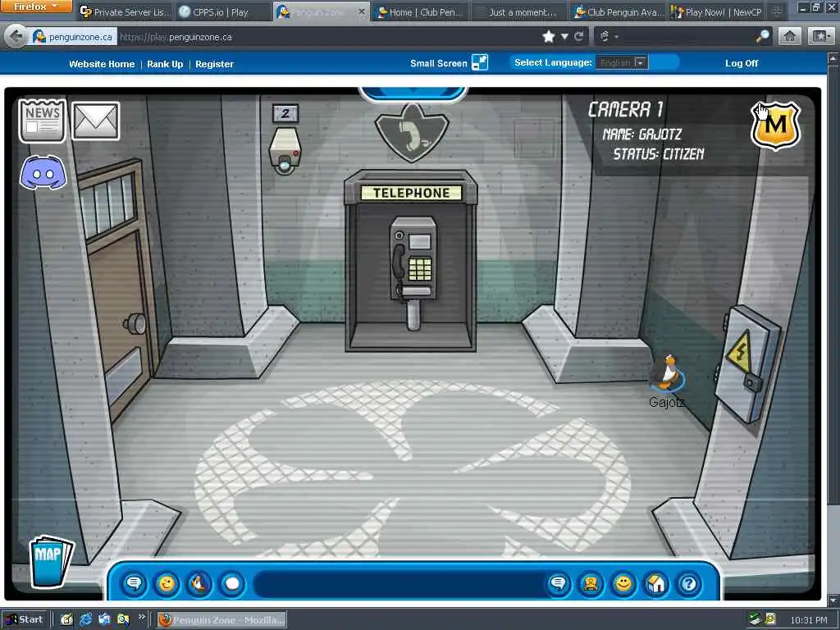840x630 pixels.
Task: Click the send chat bubble icon
Action: [x=558, y=583]
